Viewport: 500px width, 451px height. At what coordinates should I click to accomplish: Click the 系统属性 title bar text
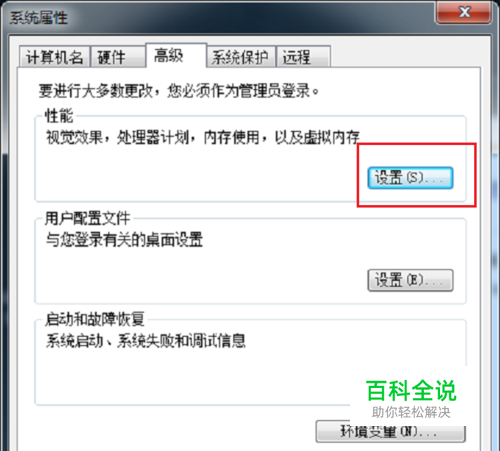38,18
